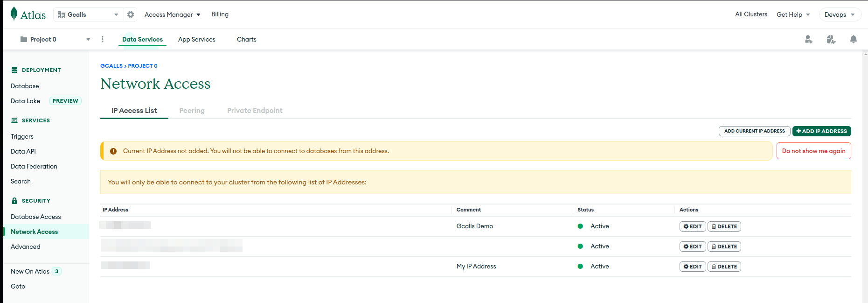Click the PREVIEW badge
This screenshot has height=303, width=868.
[x=65, y=101]
